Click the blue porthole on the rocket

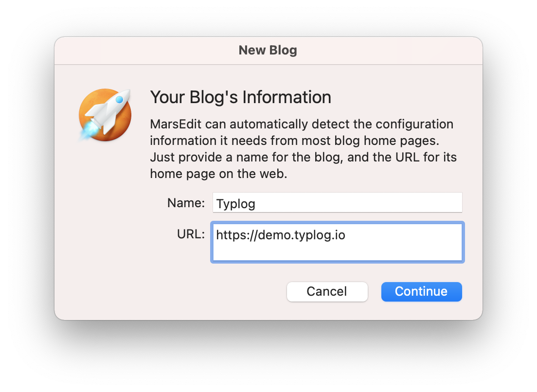[x=119, y=100]
